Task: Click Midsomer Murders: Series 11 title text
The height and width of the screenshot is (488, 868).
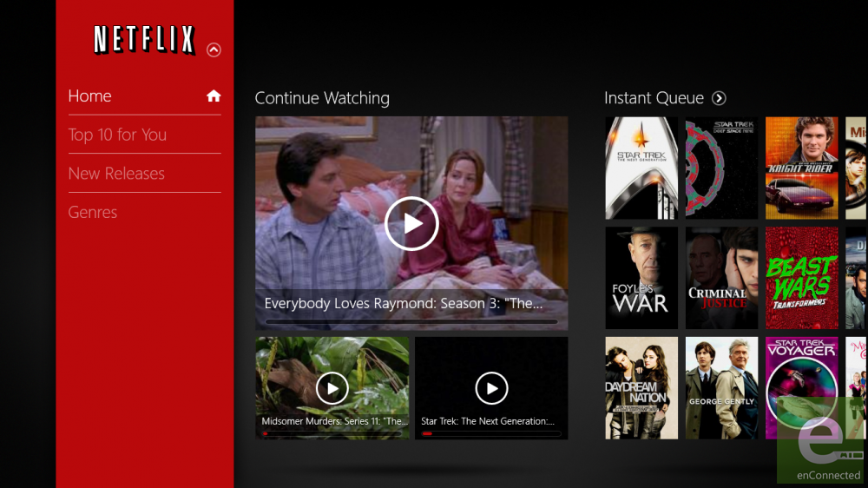Action: coord(334,421)
